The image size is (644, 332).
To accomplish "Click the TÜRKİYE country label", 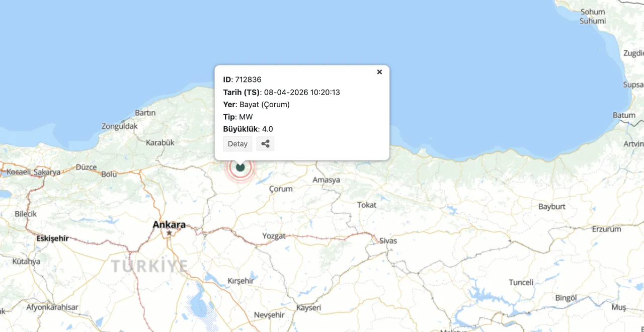I will click(x=148, y=266).
